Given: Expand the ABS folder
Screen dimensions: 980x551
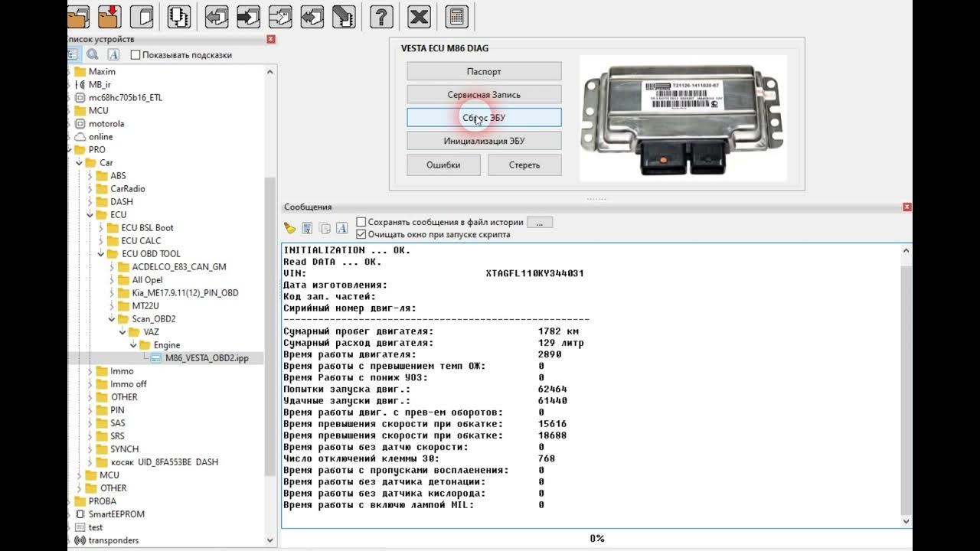Looking at the screenshot, I should click(90, 176).
